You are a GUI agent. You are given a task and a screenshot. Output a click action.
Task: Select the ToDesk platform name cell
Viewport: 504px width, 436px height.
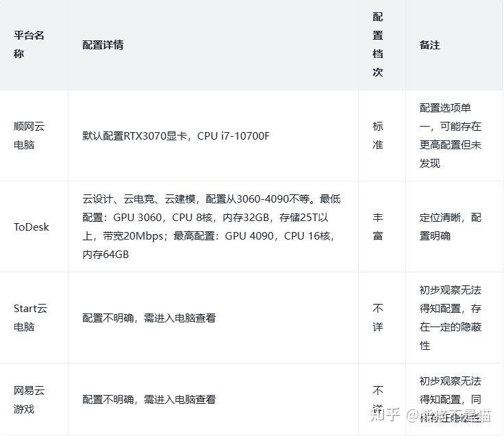coord(34,227)
